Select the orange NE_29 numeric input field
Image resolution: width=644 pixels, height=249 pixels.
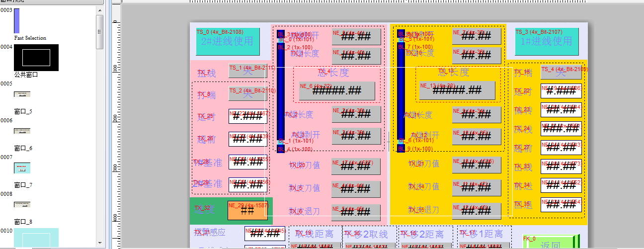coord(247,211)
